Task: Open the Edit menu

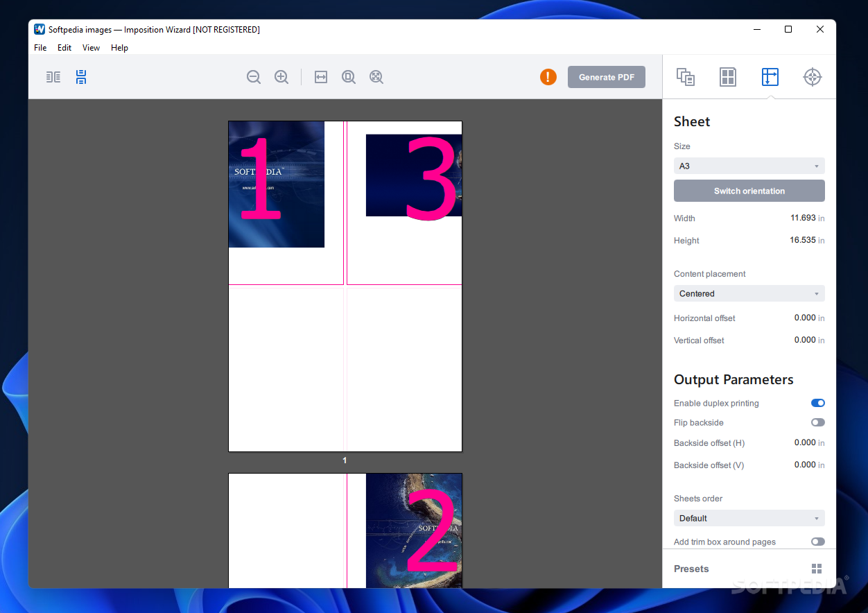Action: (64, 48)
